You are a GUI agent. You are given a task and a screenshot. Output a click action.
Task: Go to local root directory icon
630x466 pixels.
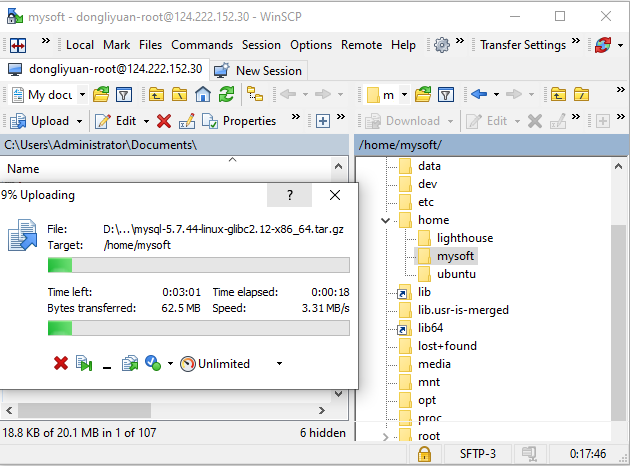[x=180, y=95]
